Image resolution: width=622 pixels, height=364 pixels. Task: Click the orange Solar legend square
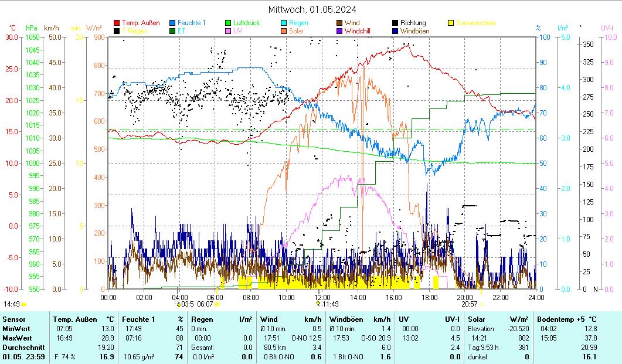[x=284, y=31]
